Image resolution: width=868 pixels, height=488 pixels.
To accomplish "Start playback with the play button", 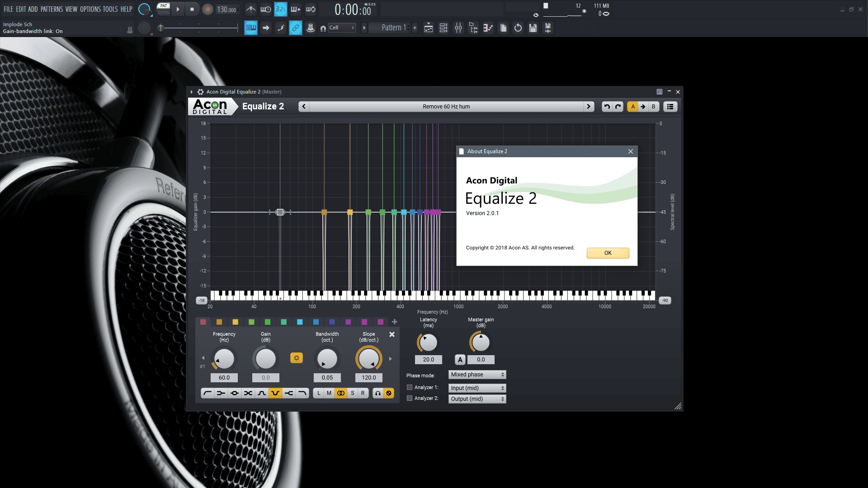I will [x=178, y=9].
